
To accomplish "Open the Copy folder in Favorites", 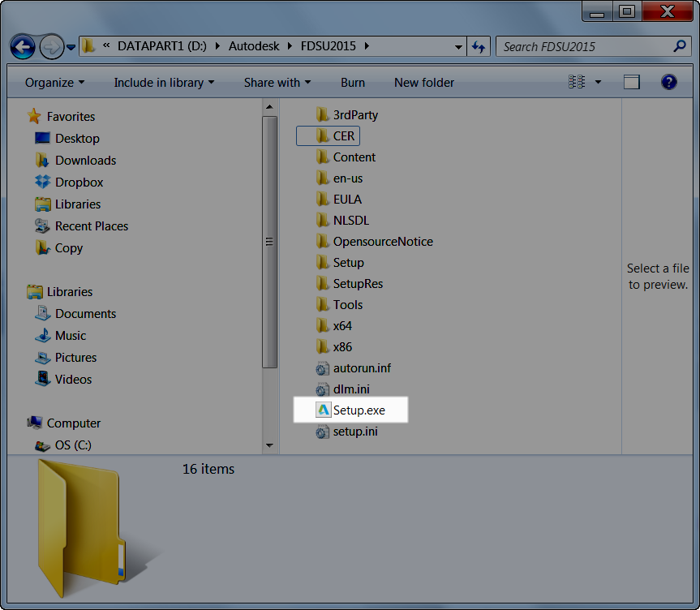I will pyautogui.click(x=59, y=248).
